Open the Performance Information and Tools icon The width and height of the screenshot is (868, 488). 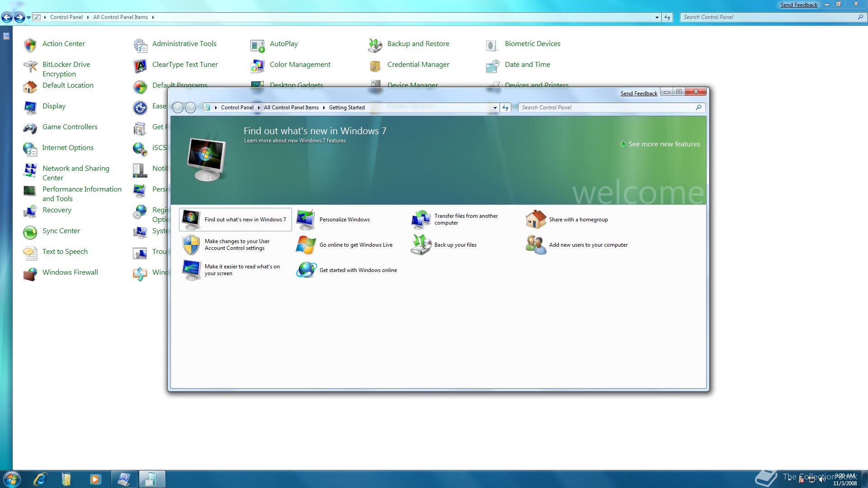(30, 191)
